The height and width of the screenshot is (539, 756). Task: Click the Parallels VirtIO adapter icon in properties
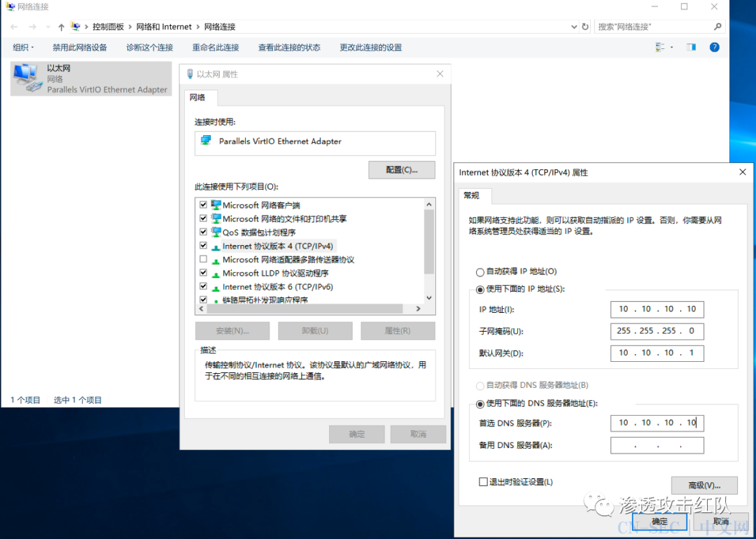click(206, 140)
